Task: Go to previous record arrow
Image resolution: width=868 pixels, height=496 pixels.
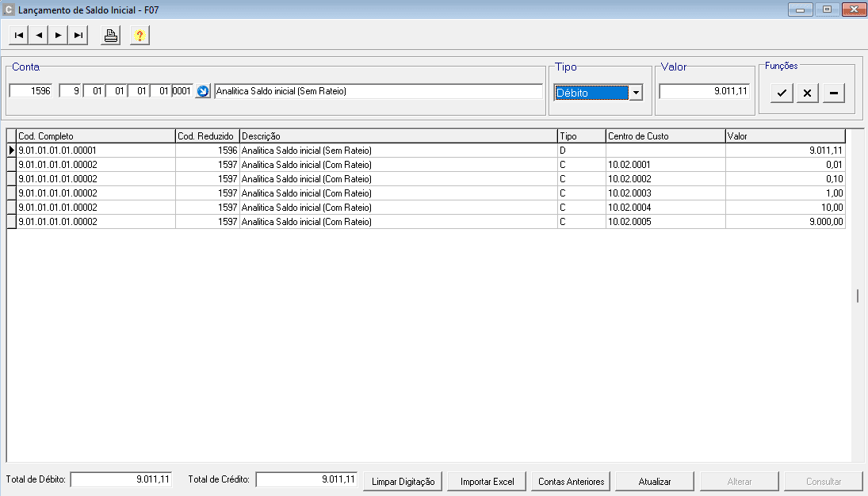Action: pyautogui.click(x=38, y=36)
